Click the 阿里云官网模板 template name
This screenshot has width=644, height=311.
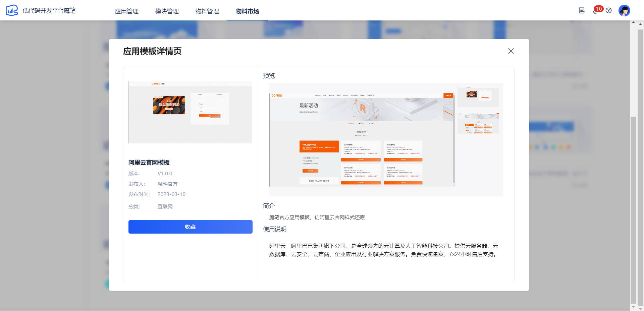(149, 163)
